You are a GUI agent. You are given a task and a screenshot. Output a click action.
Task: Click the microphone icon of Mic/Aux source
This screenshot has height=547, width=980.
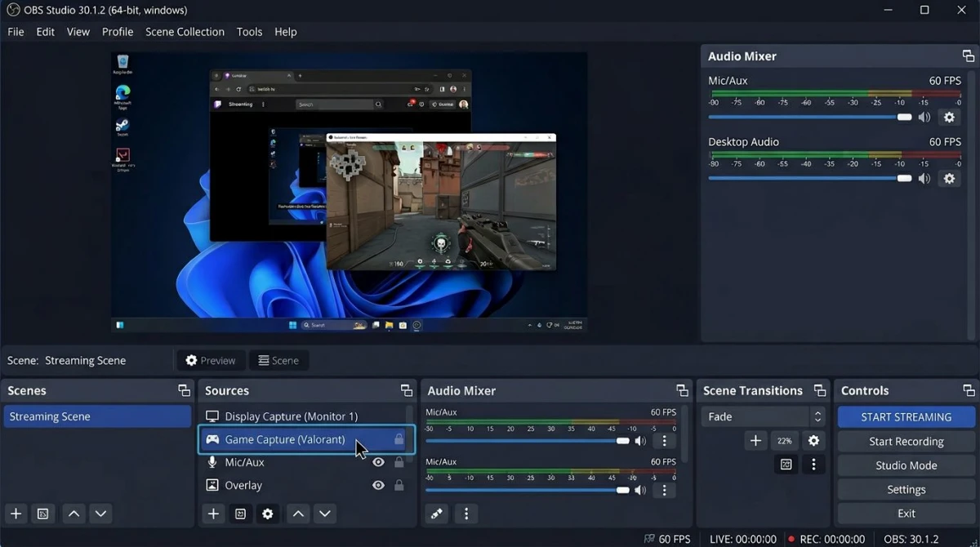pyautogui.click(x=212, y=462)
